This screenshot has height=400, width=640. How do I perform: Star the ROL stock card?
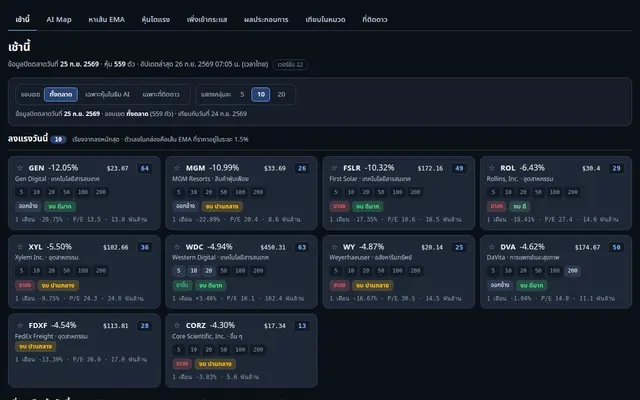pos(491,168)
